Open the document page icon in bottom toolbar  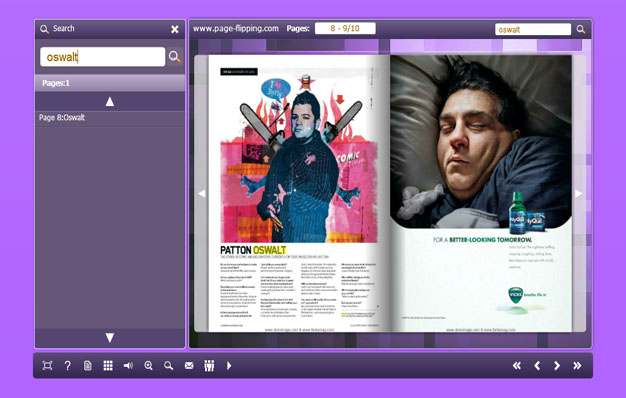point(88,365)
